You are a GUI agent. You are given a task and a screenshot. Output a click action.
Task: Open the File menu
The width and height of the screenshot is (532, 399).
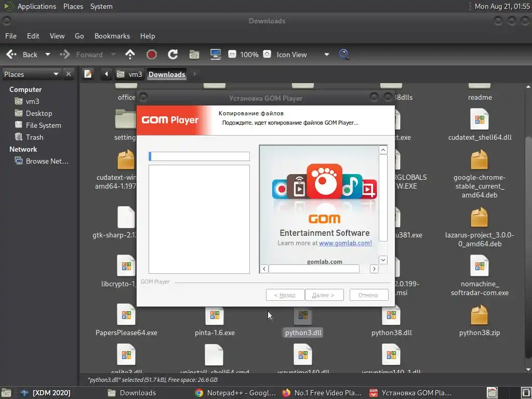pos(11,36)
